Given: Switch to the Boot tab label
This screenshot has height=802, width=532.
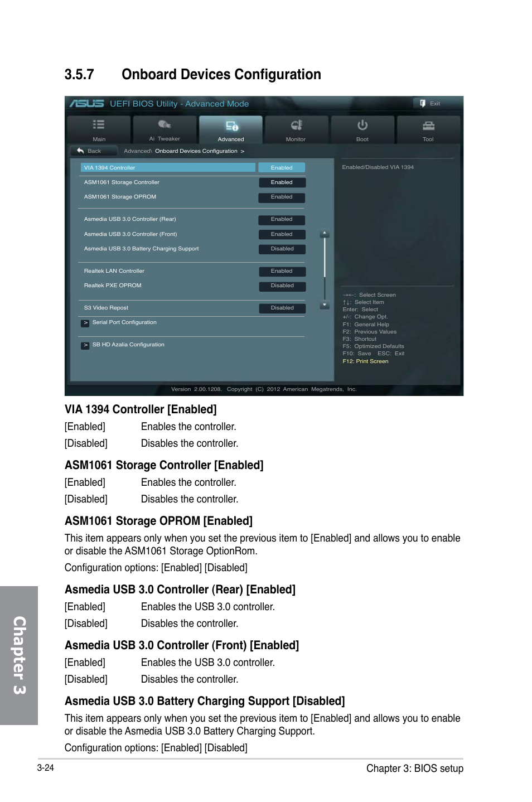Looking at the screenshot, I should pos(362,139).
